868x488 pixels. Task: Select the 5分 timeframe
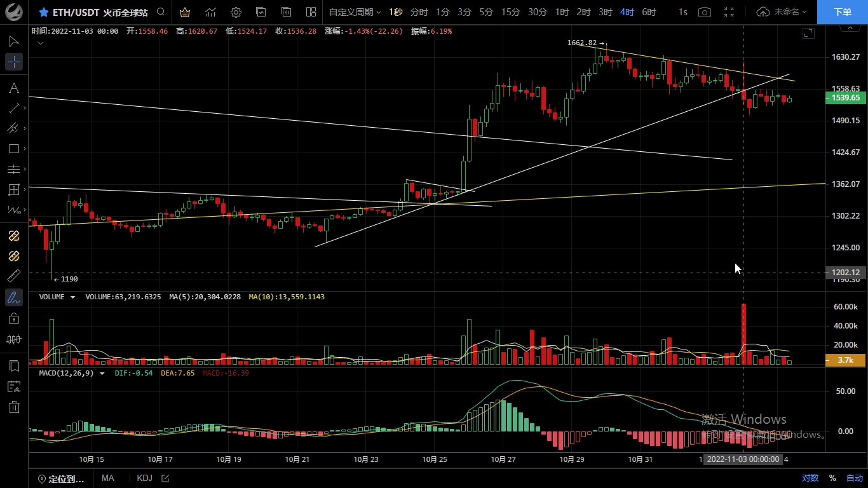[x=486, y=12]
